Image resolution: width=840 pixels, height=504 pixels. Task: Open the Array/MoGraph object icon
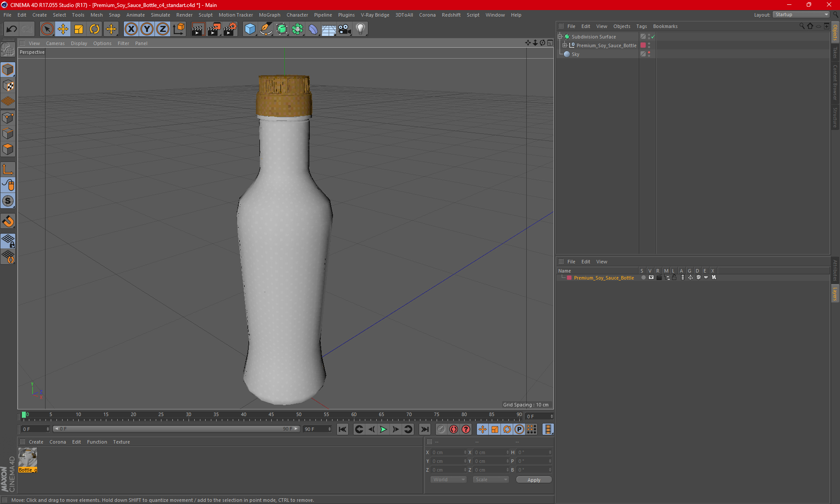click(297, 29)
